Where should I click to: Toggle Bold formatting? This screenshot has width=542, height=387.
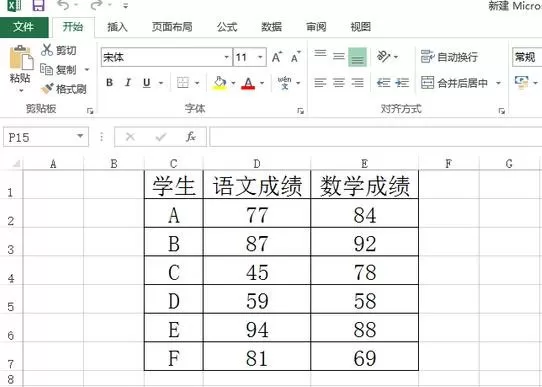pyautogui.click(x=110, y=83)
